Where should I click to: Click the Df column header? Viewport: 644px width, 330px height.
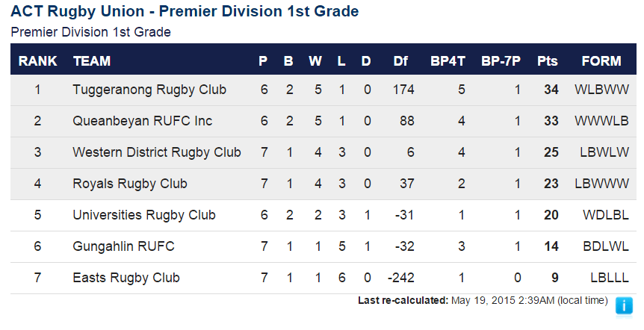(x=400, y=61)
